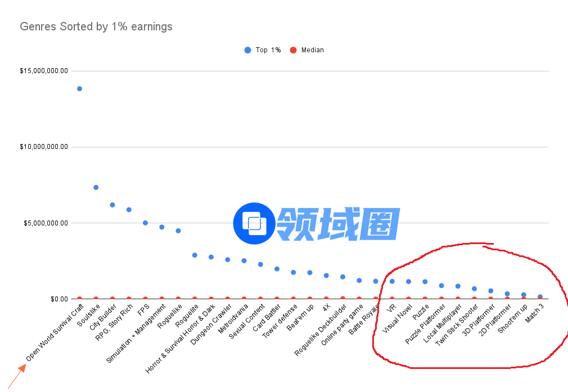Click the blue Top 1% legend dot
The height and width of the screenshot is (392, 568).
click(x=247, y=50)
